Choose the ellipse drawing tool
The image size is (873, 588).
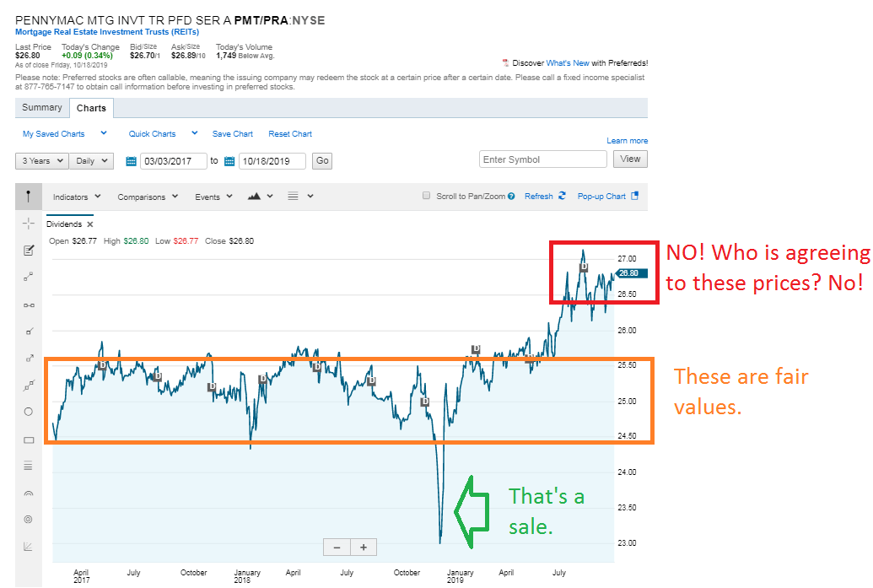tap(28, 412)
